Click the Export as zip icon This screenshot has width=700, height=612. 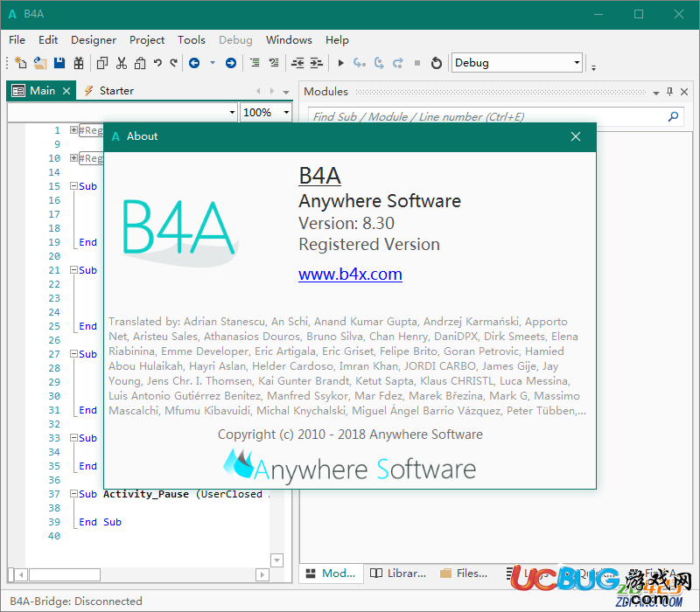pos(79,63)
